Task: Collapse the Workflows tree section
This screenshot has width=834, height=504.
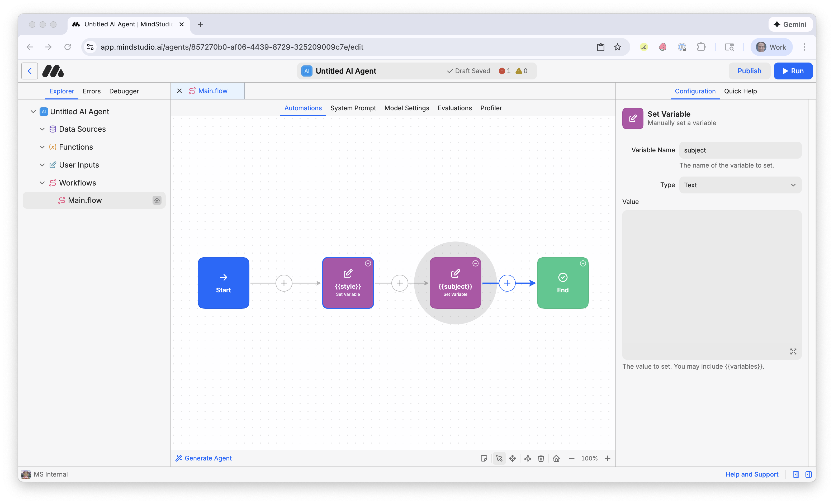Action: (x=42, y=182)
